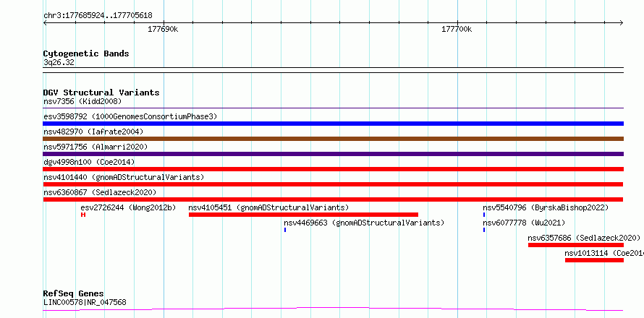Click the left arrow end of the ruler
This screenshot has width=644, height=318.
[x=46, y=22]
